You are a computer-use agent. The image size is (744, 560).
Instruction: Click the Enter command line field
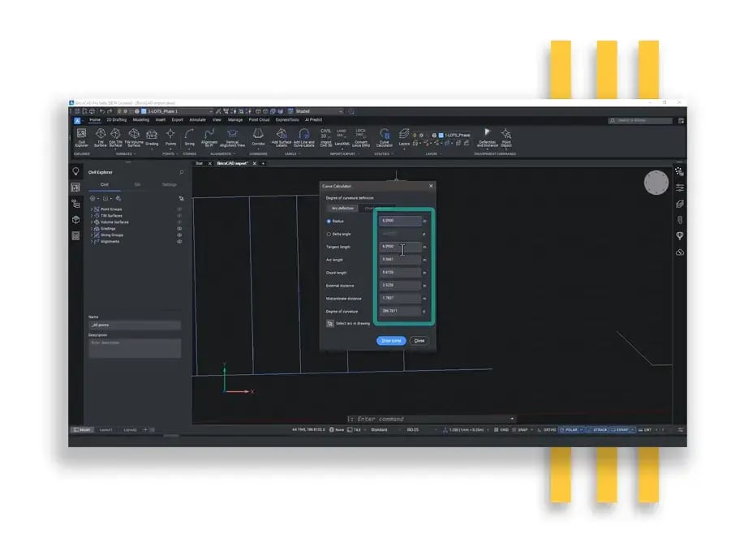point(431,419)
